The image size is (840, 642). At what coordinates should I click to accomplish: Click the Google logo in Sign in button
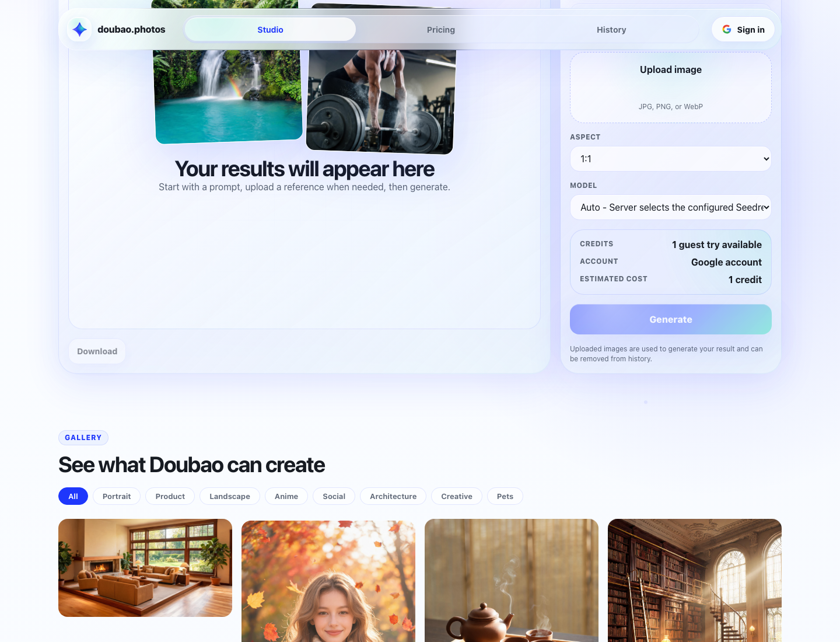(x=727, y=29)
